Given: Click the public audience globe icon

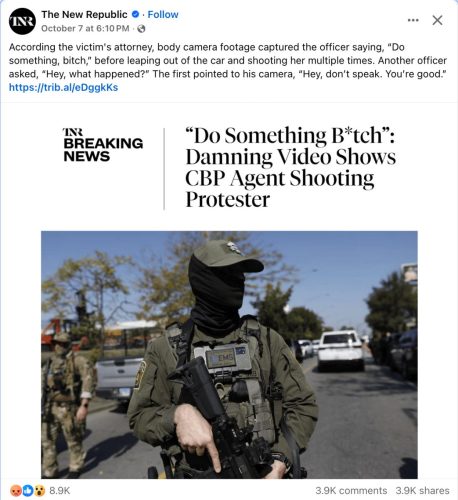Looking at the screenshot, I should point(141,29).
